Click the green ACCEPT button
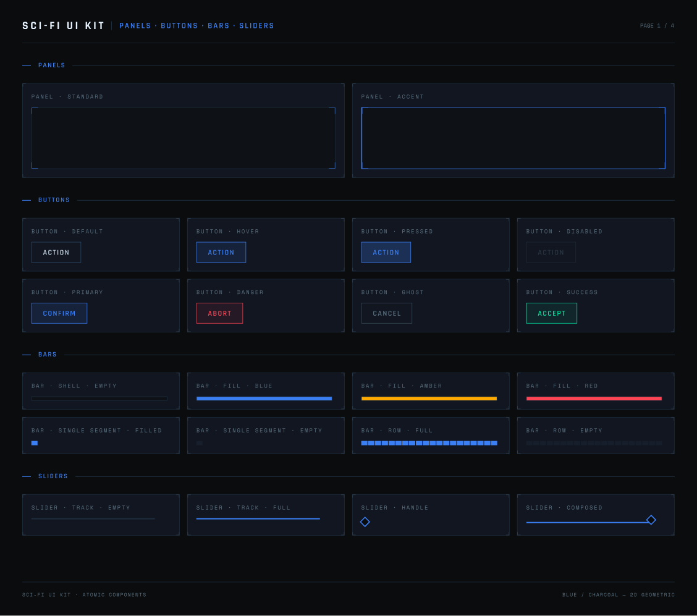The width and height of the screenshot is (697, 616). [551, 313]
